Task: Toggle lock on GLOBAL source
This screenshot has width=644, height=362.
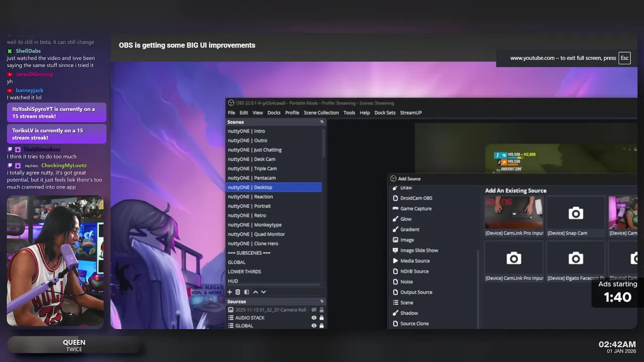Action: tap(321, 326)
